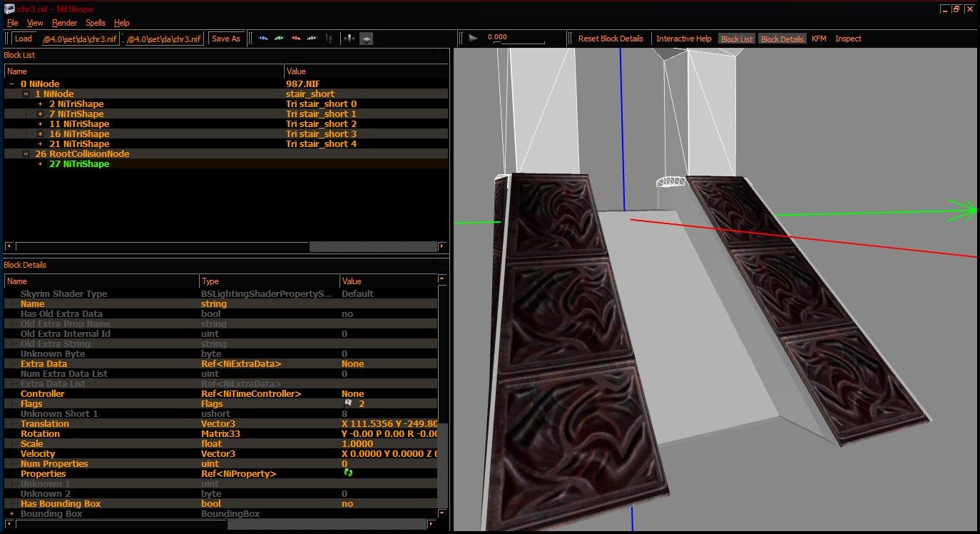Click the save file path field
Image resolution: width=980 pixels, height=534 pixels.
165,39
